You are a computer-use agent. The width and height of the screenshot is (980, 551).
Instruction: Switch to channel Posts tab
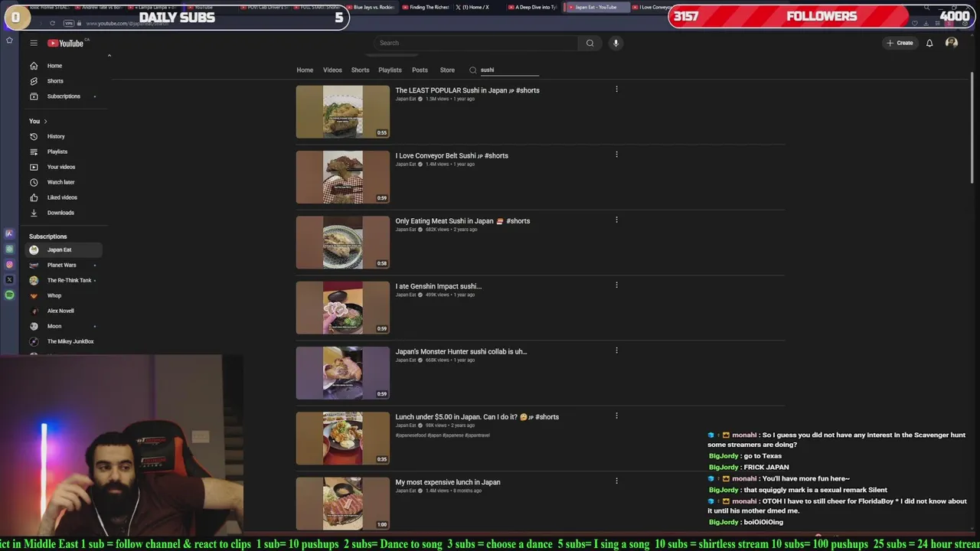click(420, 70)
